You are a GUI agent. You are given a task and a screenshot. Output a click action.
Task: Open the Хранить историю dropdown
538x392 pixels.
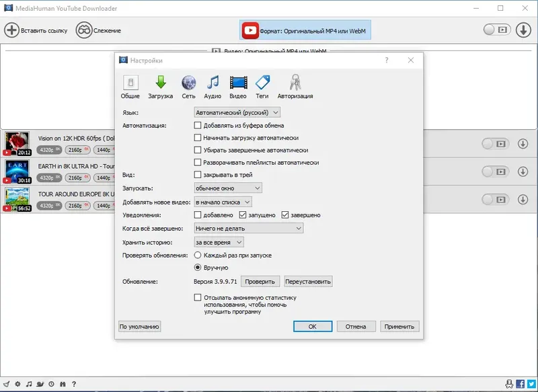219,243
